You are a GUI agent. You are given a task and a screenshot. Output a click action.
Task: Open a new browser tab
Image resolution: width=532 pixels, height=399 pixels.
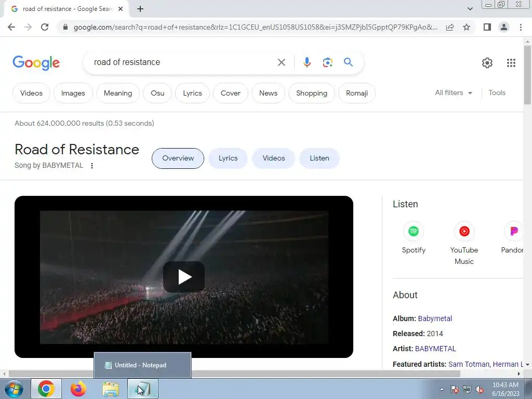click(140, 9)
